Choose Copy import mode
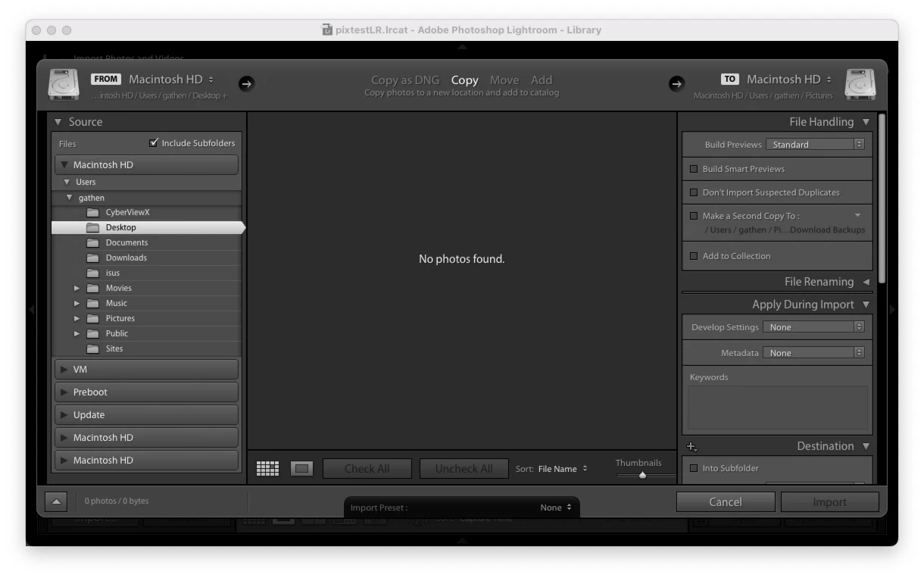This screenshot has height=578, width=924. pyautogui.click(x=465, y=80)
